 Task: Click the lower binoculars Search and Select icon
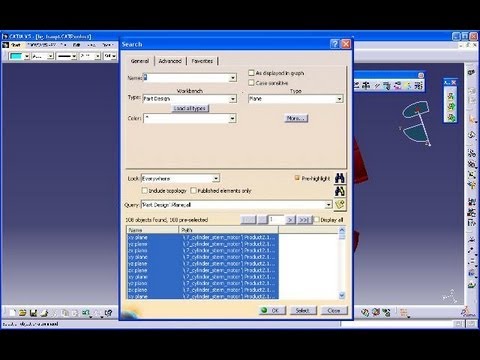(x=340, y=191)
